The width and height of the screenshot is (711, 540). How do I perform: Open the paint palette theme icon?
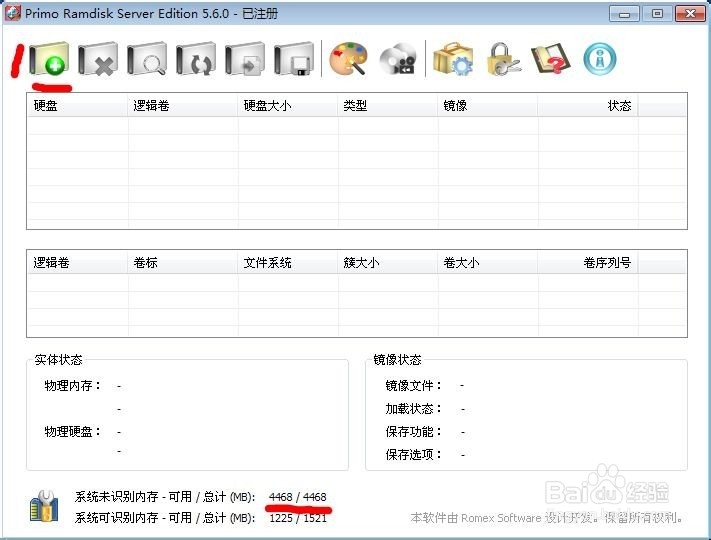coord(348,58)
